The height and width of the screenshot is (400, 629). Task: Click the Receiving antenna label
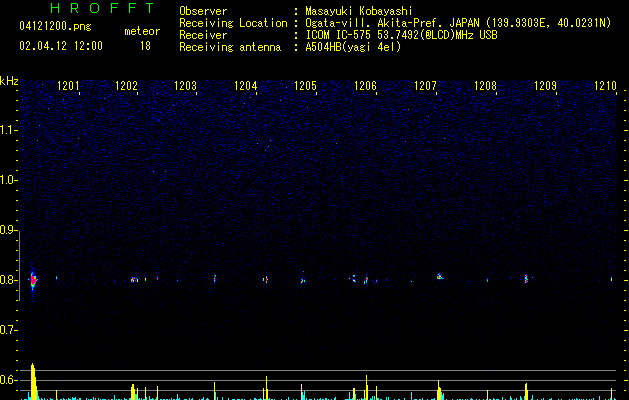tap(230, 47)
